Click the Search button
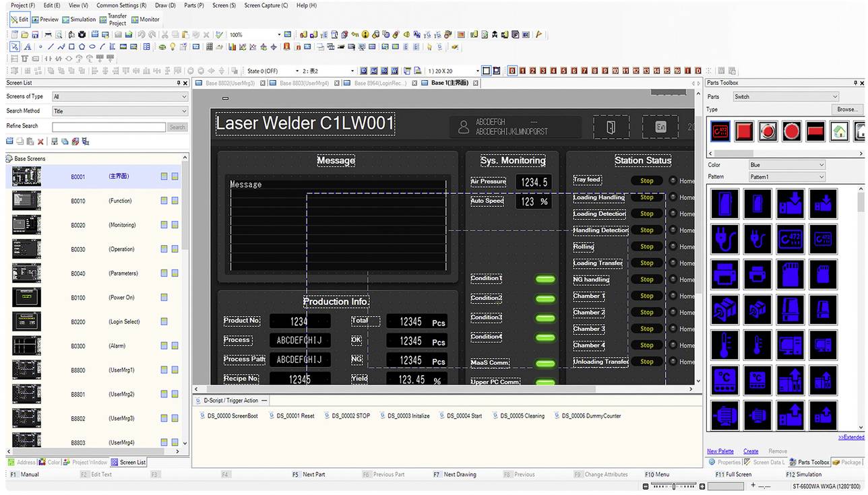 click(x=177, y=127)
